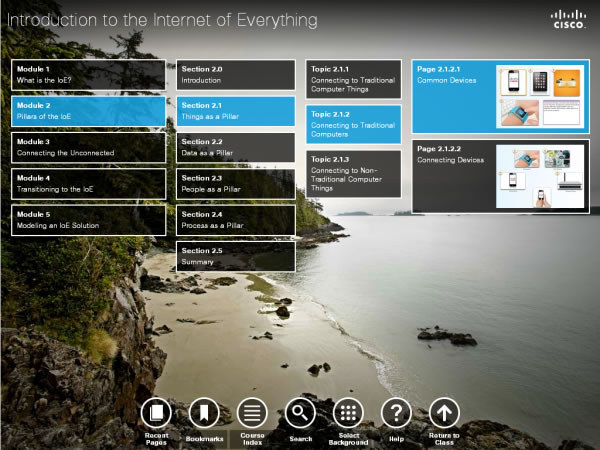Screen dimensions: 600x450
Task: Click the Search magnifier icon
Action: [300, 412]
